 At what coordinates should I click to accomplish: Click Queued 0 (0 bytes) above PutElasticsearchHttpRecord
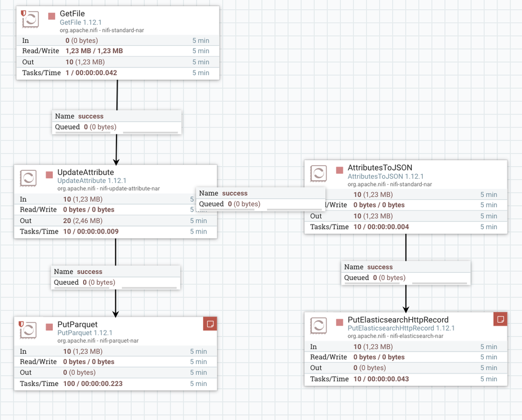375,278
